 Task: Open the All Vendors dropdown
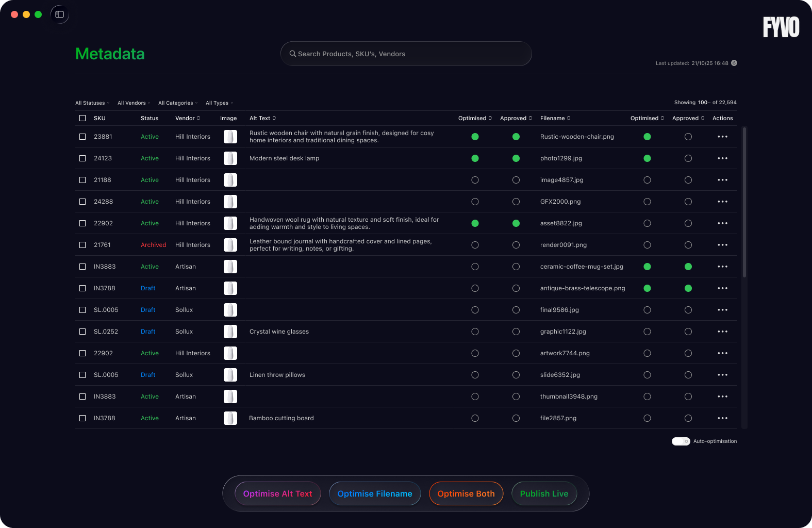[x=134, y=103]
